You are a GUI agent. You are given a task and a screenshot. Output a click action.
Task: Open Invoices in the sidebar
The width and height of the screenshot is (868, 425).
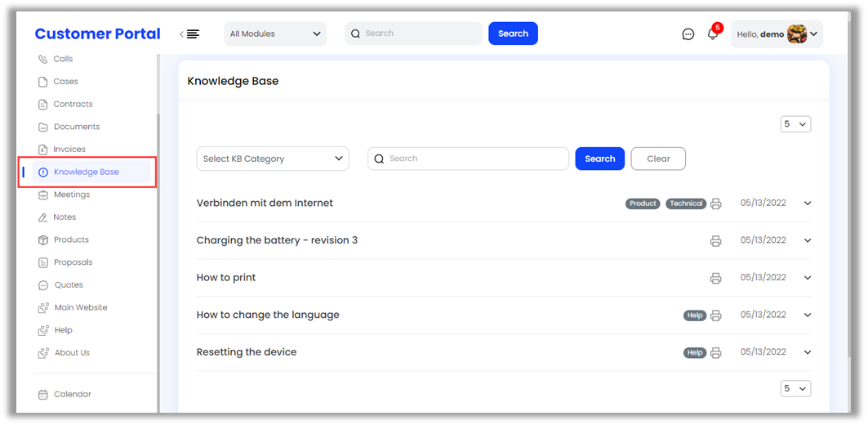coord(69,150)
